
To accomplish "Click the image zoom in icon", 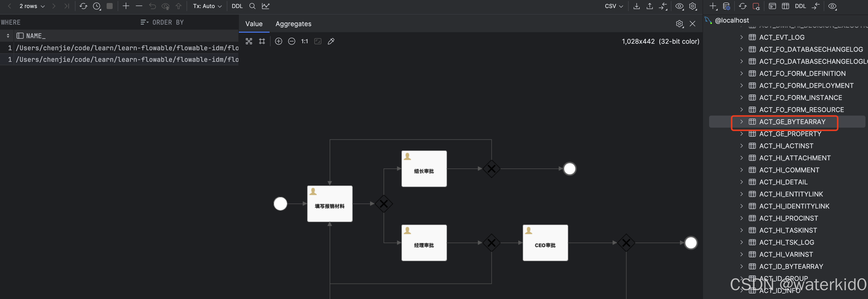I will [x=278, y=41].
